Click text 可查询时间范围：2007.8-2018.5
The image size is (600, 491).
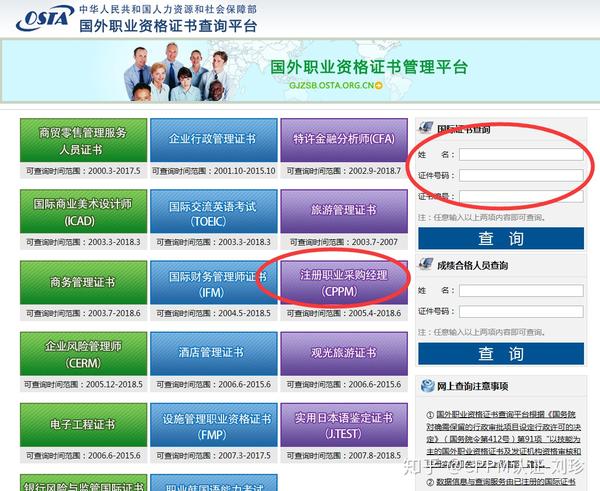pyautogui.click(x=344, y=455)
